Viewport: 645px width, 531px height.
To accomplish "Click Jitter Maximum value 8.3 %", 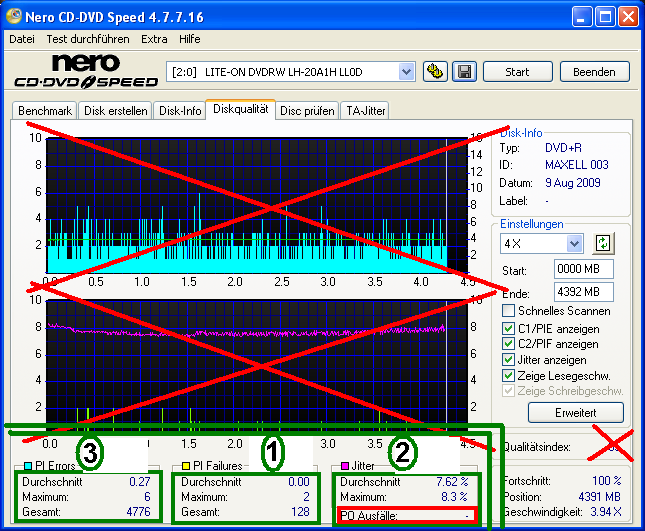I will [455, 497].
